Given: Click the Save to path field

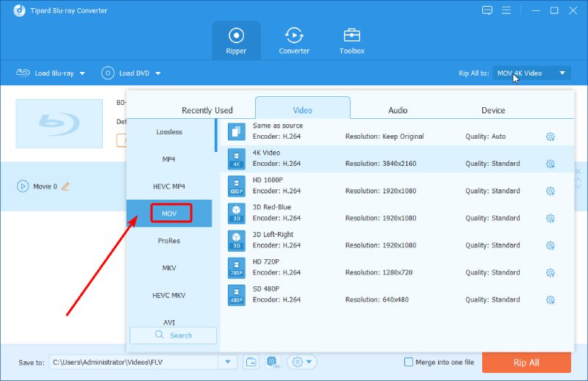Looking at the screenshot, I should tap(134, 362).
